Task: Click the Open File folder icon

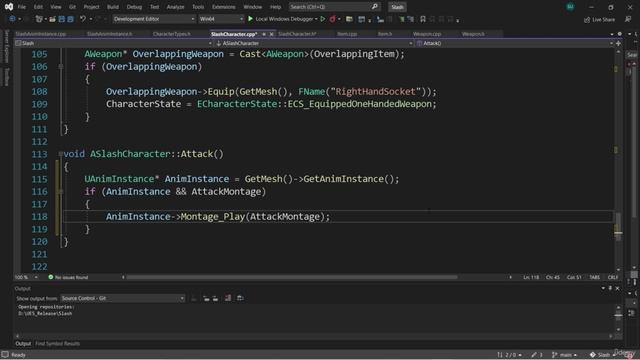Action: coord(52,19)
